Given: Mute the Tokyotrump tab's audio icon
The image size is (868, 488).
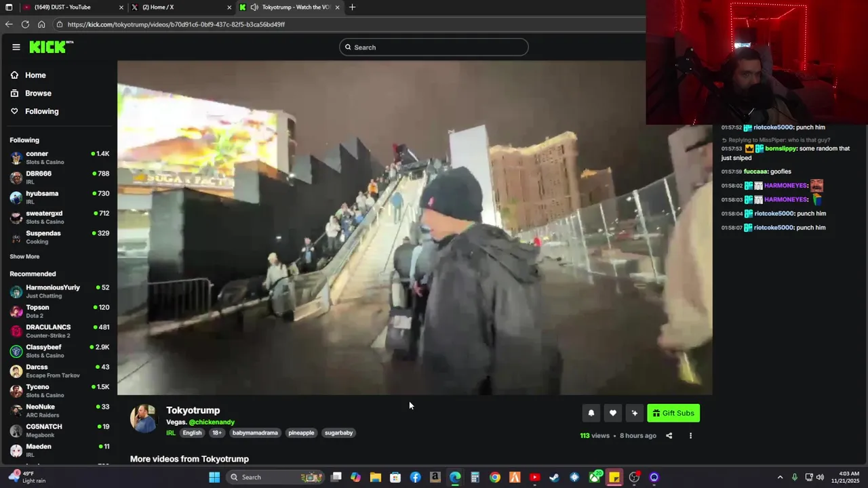Looking at the screenshot, I should click(254, 7).
